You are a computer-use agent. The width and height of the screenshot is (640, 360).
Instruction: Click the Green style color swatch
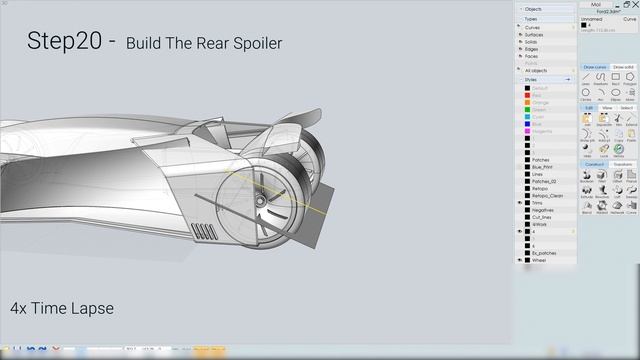(527, 109)
